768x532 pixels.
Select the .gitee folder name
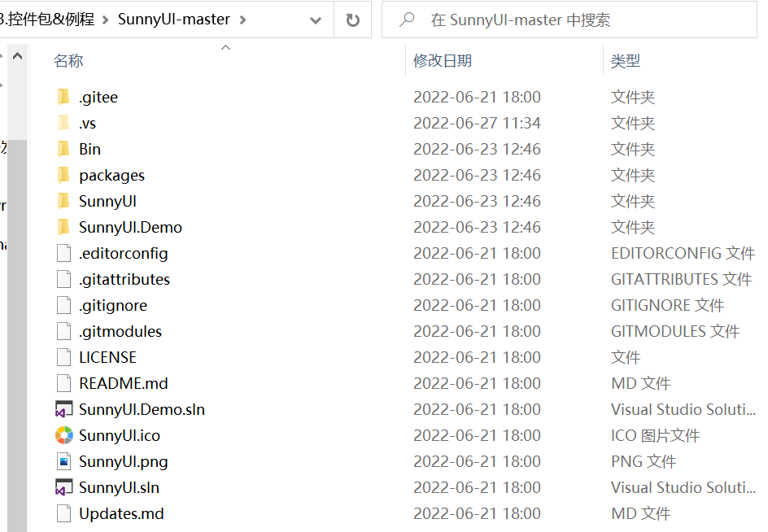point(98,97)
